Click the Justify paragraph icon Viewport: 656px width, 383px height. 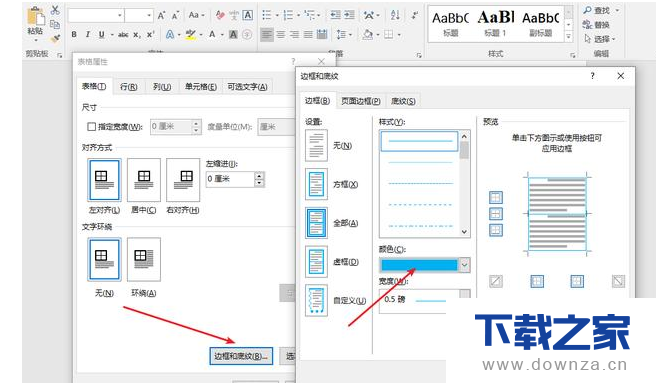tap(308, 34)
